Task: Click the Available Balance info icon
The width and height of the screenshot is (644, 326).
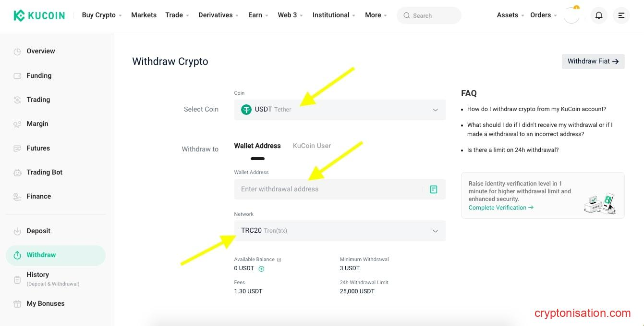Action: 279,260
